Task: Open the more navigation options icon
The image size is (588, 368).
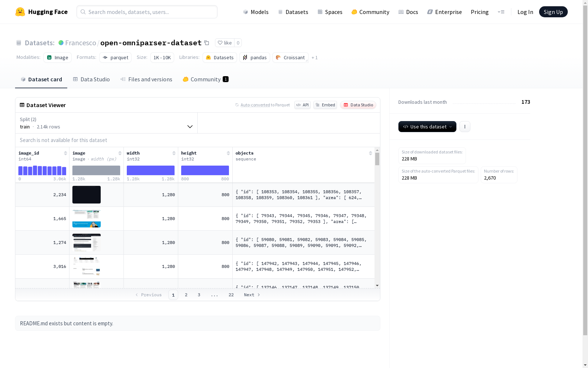Action: pos(501,12)
